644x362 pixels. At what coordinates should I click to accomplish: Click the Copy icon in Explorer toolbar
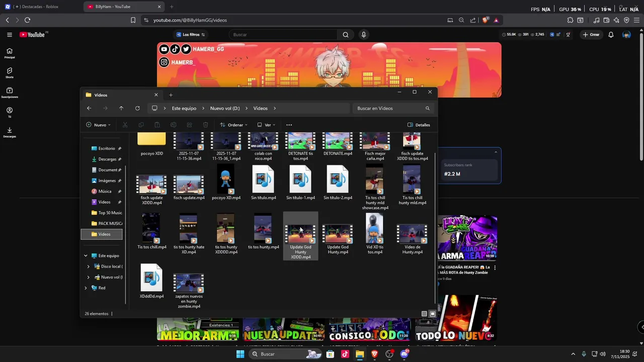141,125
